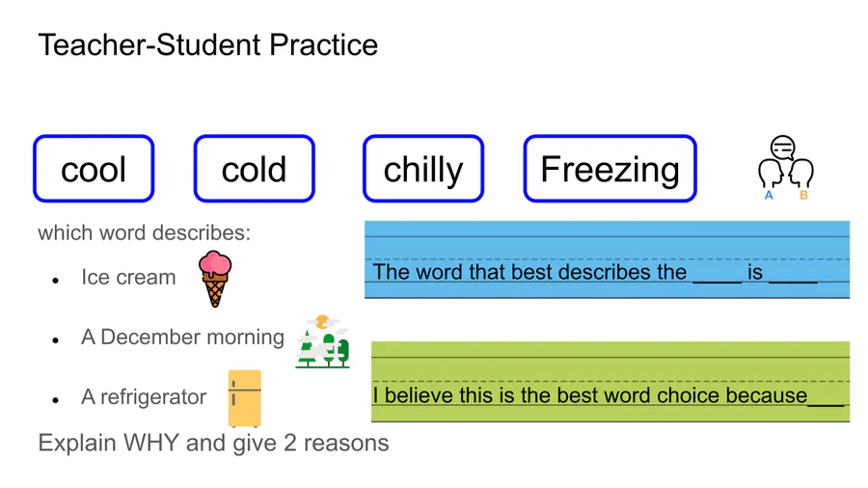Image resolution: width=868 pixels, height=488 pixels.
Task: Click the which word describes prompt
Action: coord(144,233)
